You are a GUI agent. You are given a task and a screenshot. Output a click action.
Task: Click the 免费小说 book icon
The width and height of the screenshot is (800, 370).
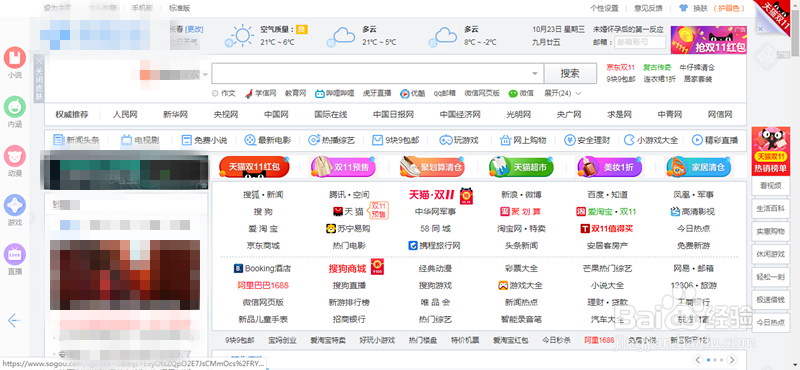click(187, 140)
